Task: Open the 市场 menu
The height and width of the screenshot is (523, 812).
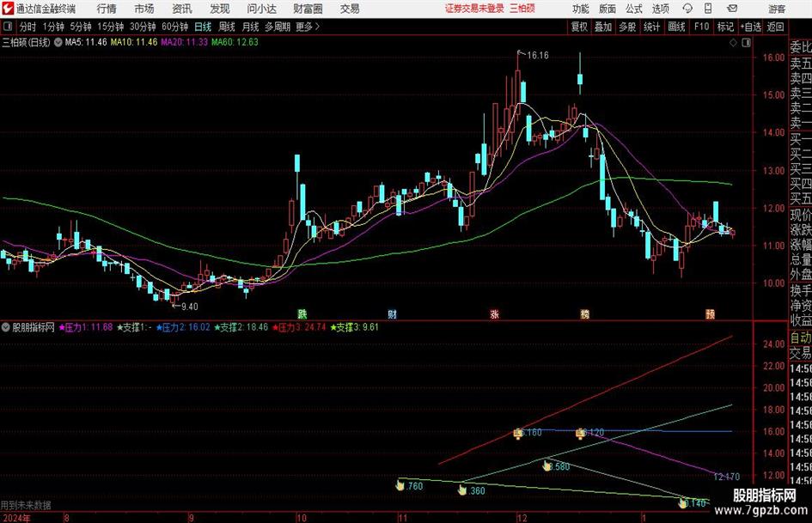Action: [x=144, y=9]
